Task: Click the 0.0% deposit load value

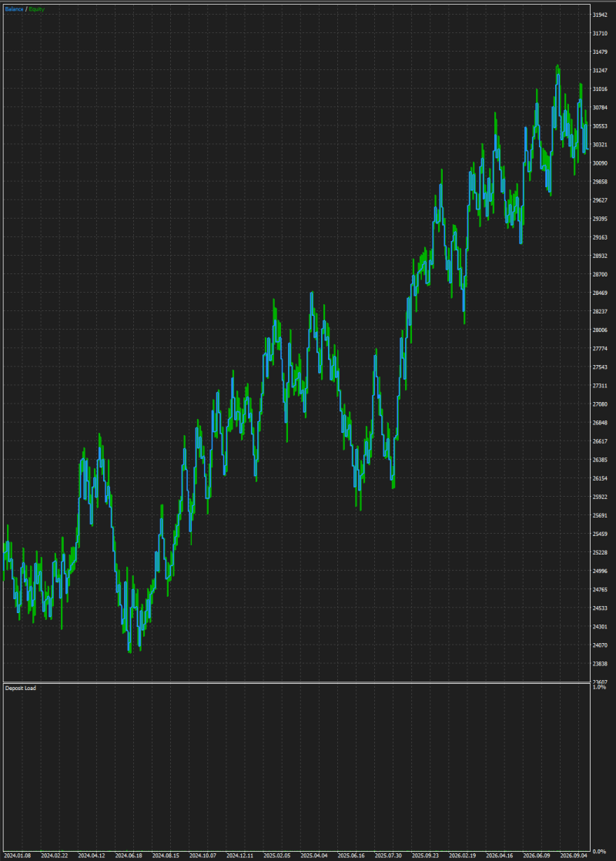Action: point(600,852)
